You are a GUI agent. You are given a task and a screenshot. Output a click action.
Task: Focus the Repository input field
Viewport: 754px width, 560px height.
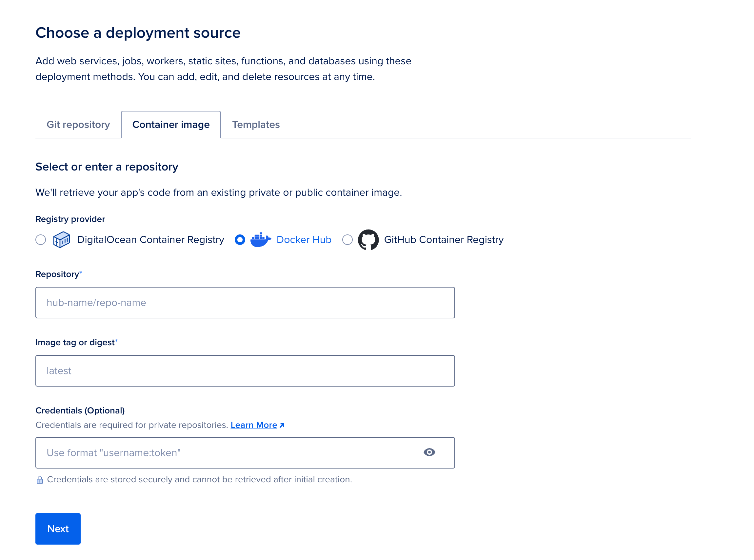click(x=245, y=302)
